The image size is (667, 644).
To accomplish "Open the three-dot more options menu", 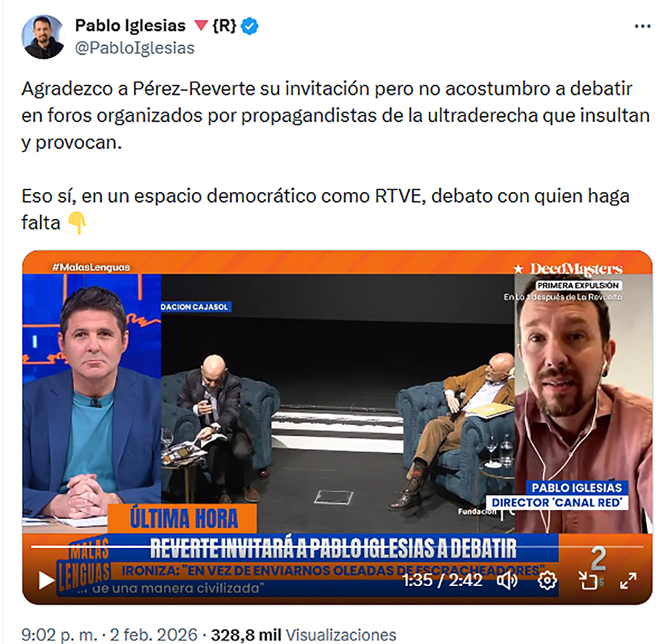I will [x=642, y=27].
